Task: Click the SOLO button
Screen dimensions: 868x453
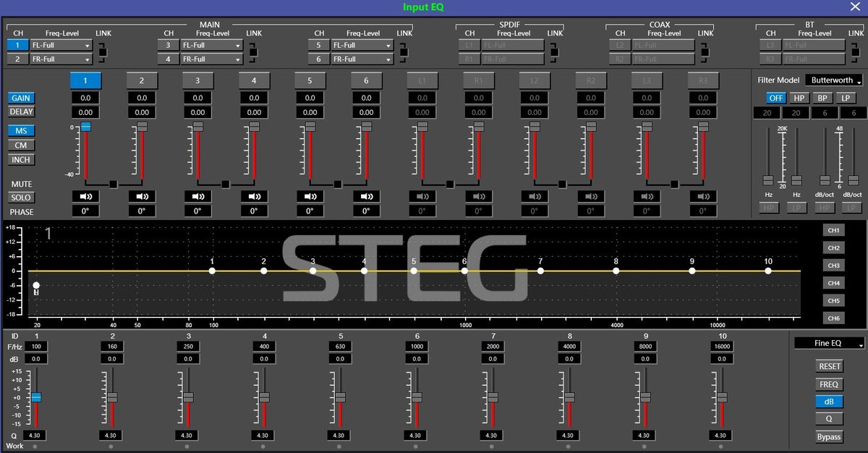Action: click(x=21, y=198)
